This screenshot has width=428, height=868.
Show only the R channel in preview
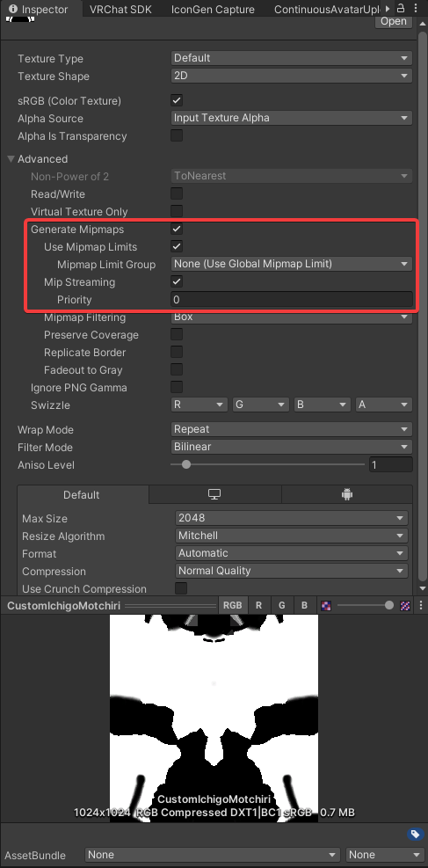point(258,606)
